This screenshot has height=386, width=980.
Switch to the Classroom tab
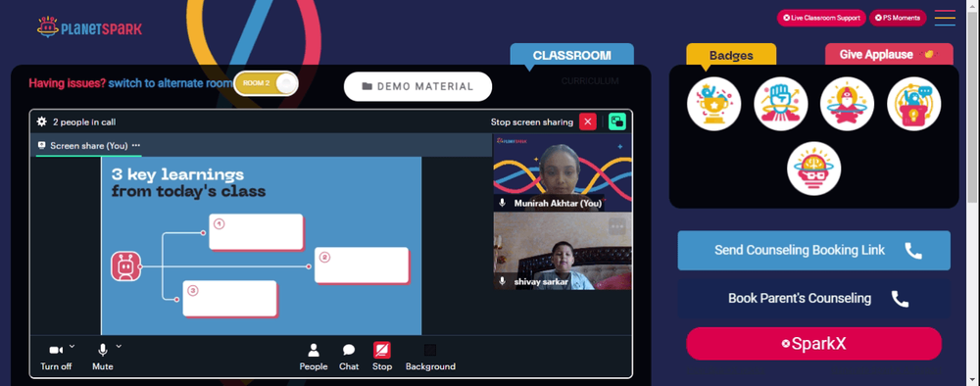[x=572, y=55]
